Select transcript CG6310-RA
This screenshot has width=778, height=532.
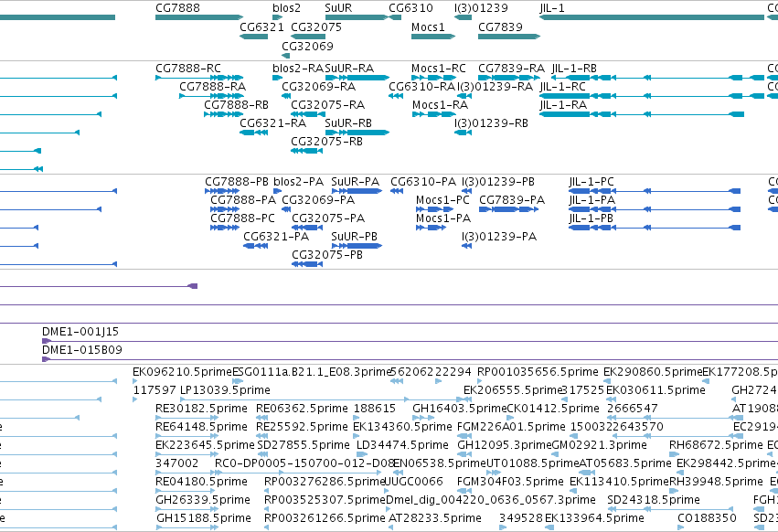(x=421, y=86)
